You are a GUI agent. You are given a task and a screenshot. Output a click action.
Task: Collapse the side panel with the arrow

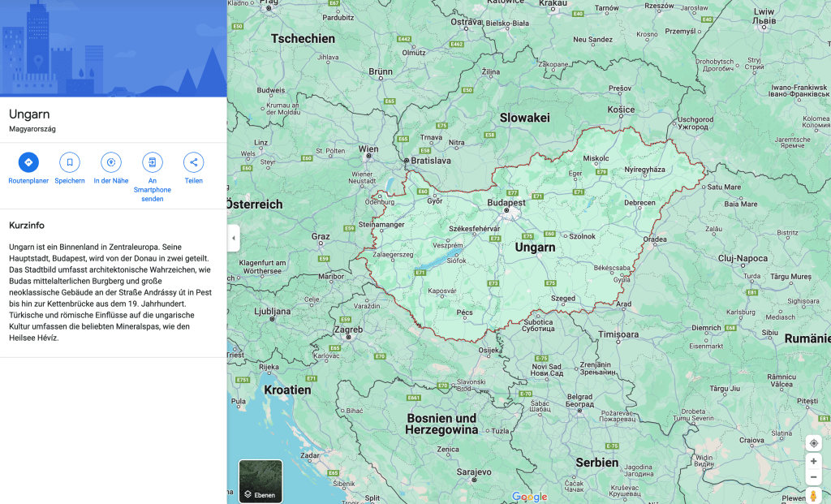(x=234, y=238)
